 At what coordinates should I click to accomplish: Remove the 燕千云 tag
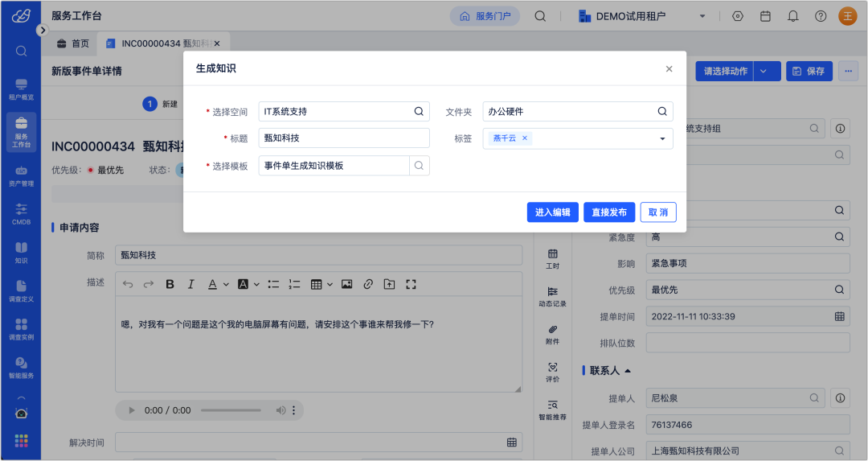click(525, 138)
